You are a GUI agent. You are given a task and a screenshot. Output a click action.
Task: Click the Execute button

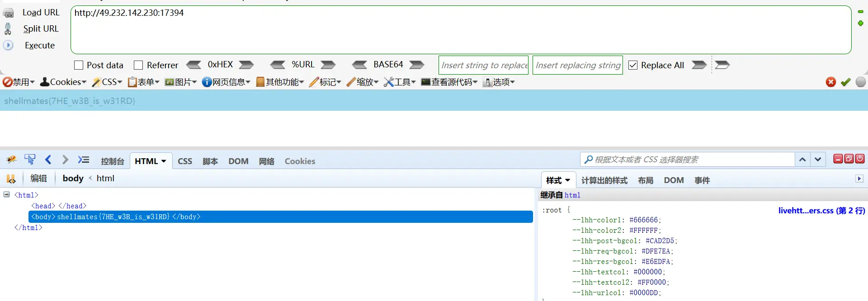click(x=39, y=45)
